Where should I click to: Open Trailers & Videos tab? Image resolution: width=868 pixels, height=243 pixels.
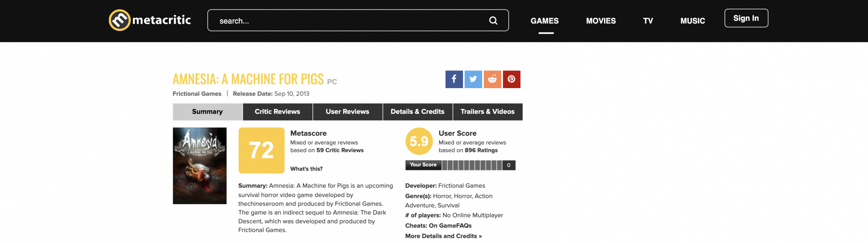click(487, 112)
